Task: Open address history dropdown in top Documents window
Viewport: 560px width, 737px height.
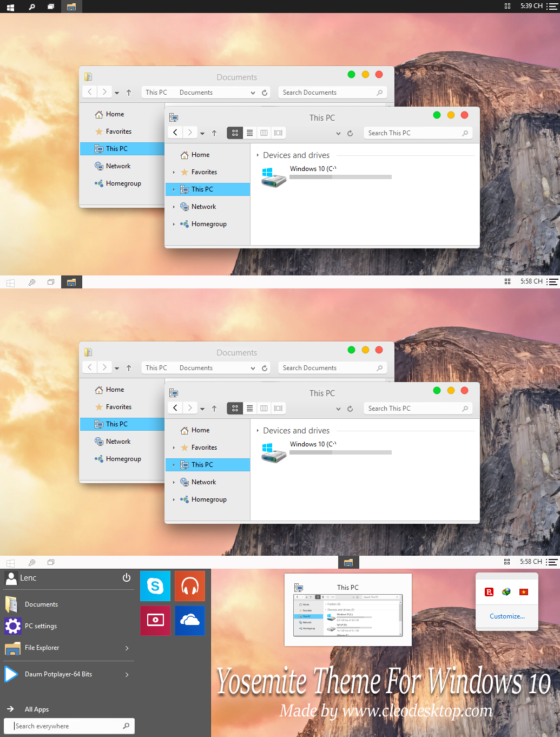Action: click(x=253, y=93)
